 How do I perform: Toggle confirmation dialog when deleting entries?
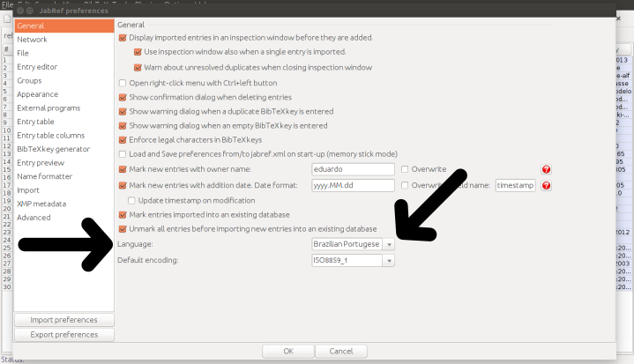click(123, 97)
